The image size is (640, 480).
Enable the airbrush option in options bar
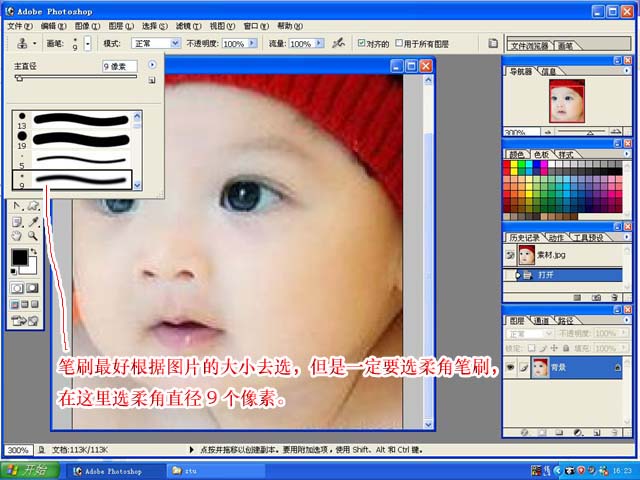(338, 43)
